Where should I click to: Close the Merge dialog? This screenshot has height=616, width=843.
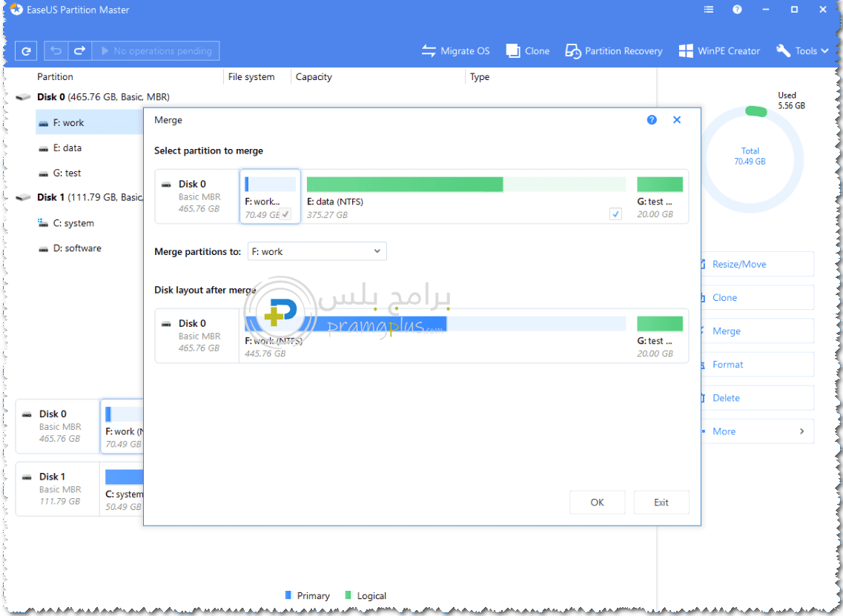677,120
